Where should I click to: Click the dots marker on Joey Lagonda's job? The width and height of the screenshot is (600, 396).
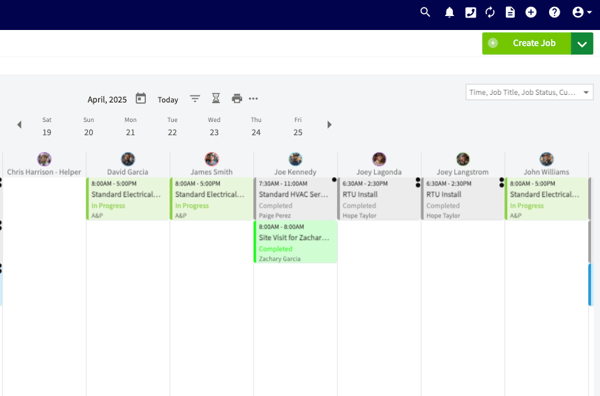tap(418, 183)
